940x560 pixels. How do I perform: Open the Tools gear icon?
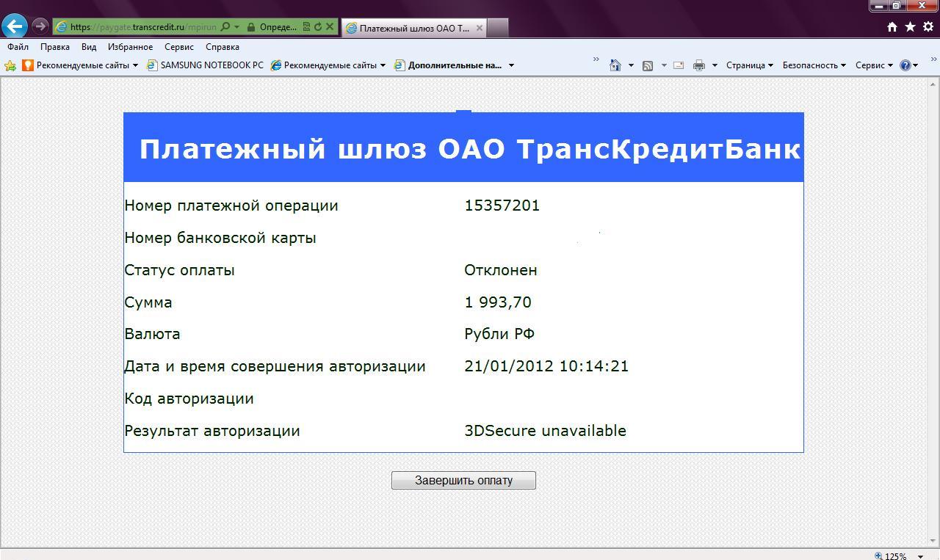(x=928, y=27)
